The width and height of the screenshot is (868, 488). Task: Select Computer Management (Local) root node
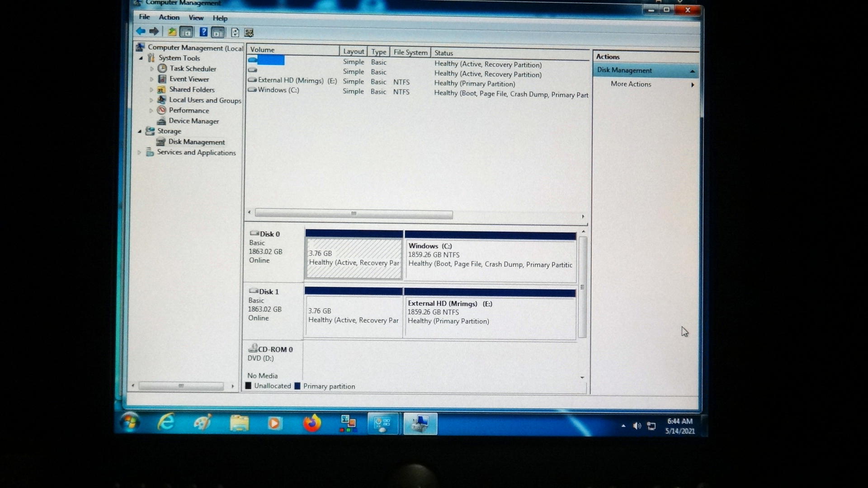[195, 48]
